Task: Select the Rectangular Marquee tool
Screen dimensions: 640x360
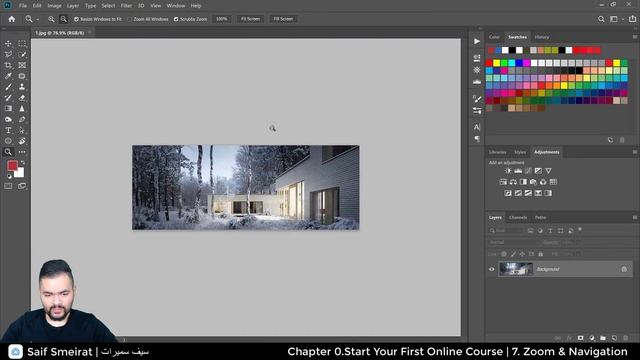Action: (x=22, y=44)
